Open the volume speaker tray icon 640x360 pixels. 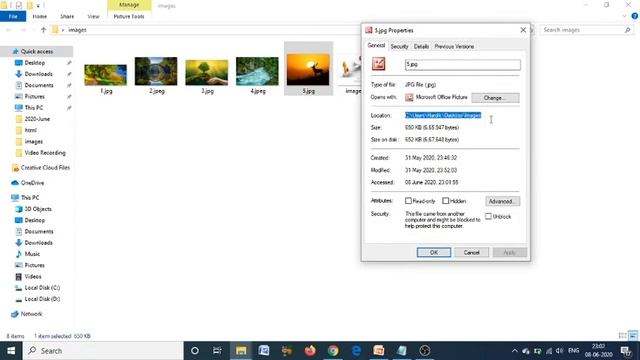click(x=560, y=351)
